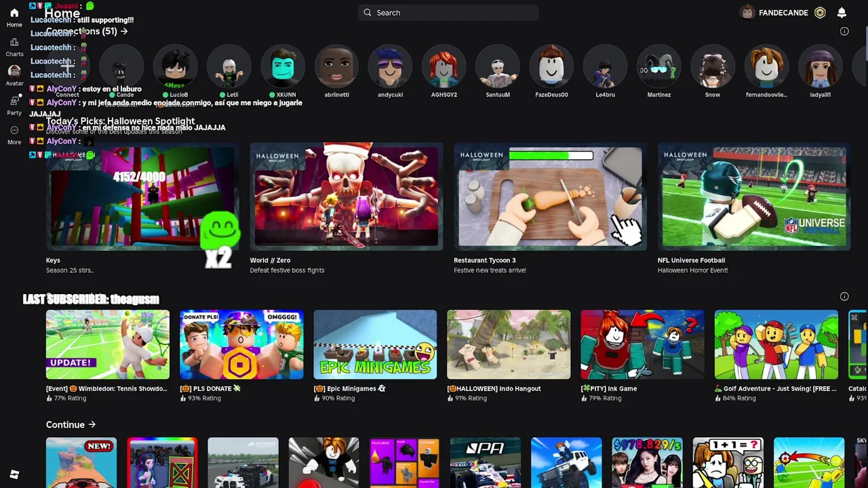Screen dimensions: 868x488
Task: Open the PLS DONATE game tile
Action: coord(241,344)
